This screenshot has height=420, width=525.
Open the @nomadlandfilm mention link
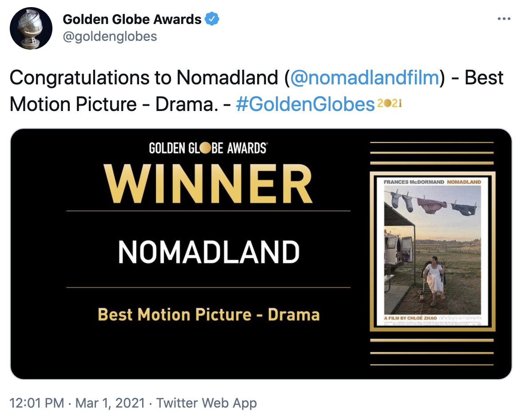point(364,78)
